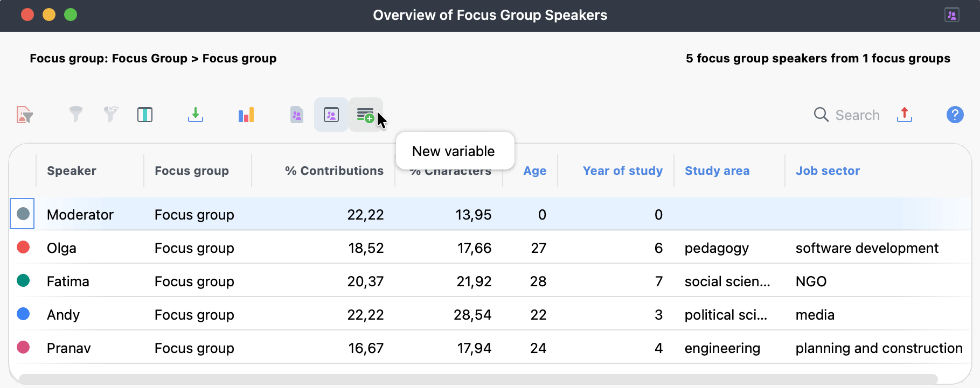Click Fatima's year of study 7

coord(659,281)
